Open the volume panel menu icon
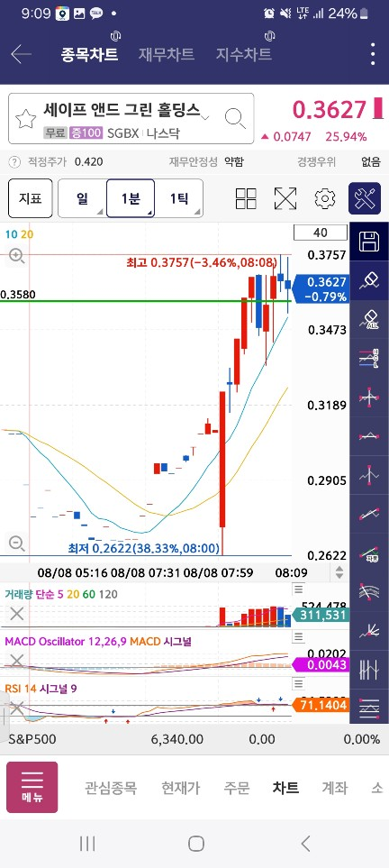The width and height of the screenshot is (389, 868). point(299,589)
